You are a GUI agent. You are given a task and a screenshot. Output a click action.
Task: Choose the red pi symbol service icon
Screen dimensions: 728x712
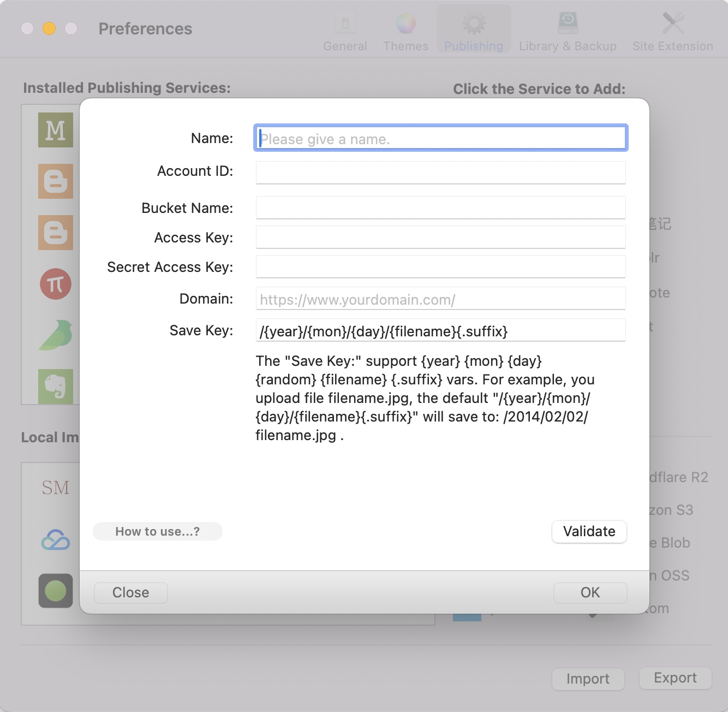[55, 284]
